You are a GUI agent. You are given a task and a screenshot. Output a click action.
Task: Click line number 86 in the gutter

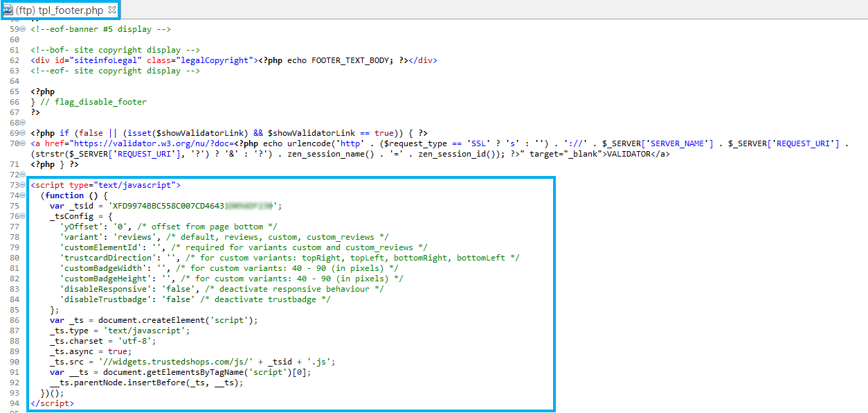pos(14,320)
